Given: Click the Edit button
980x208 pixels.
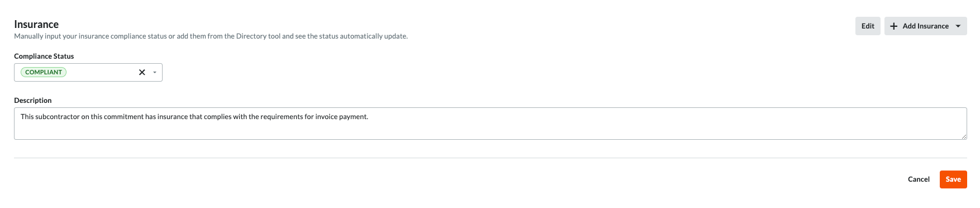Looking at the screenshot, I should tap(868, 26).
